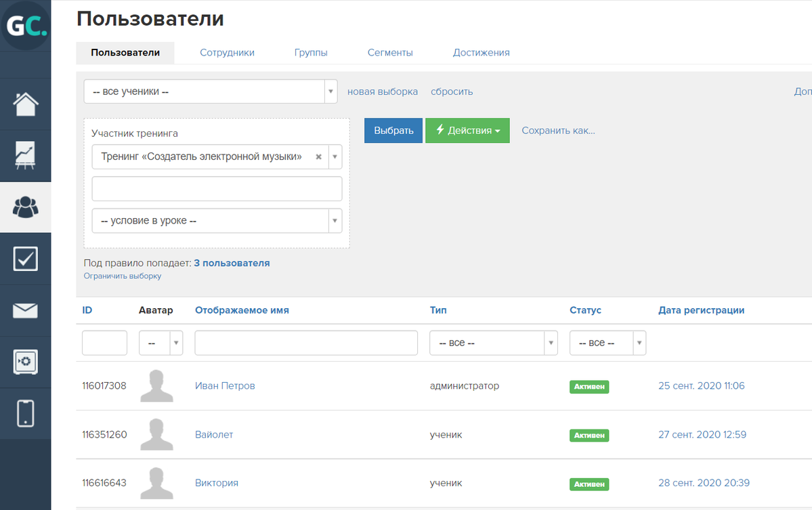Viewport: 812px width, 510px height.
Task: Open the "условие в уроке" dropdown
Action: point(217,221)
